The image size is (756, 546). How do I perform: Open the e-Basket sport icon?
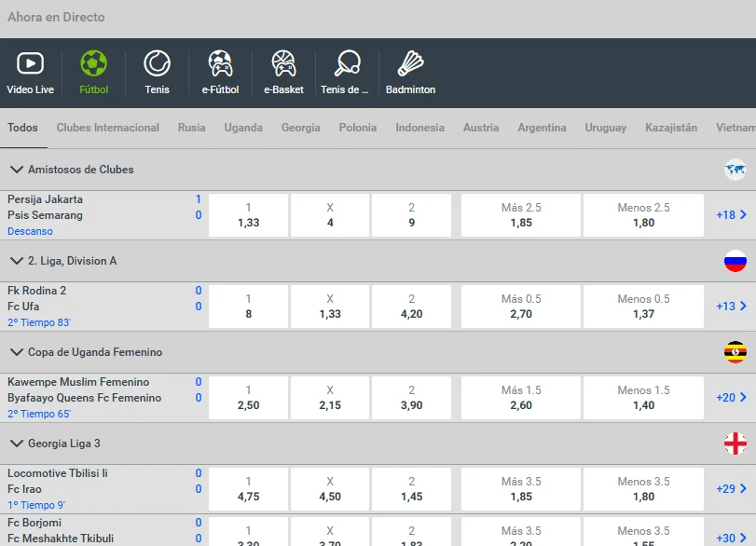(283, 63)
